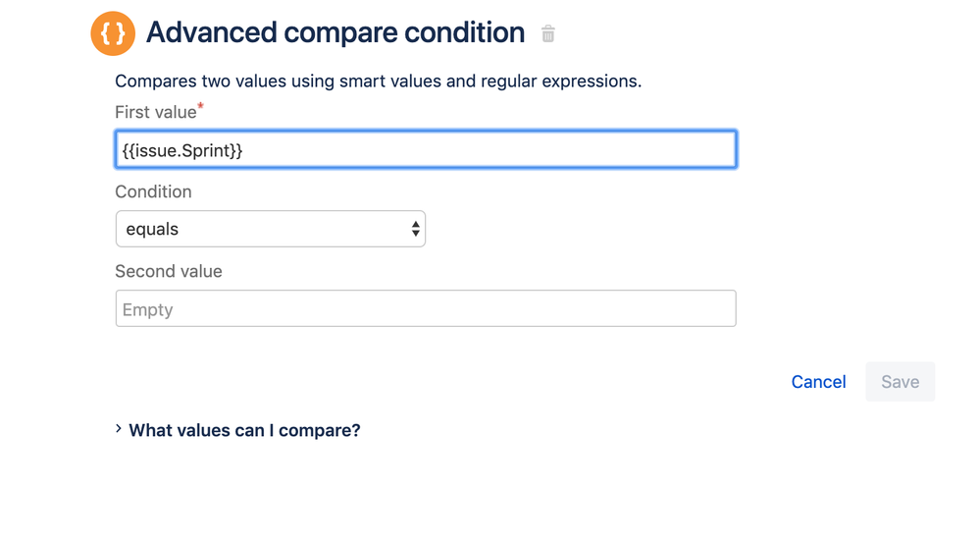The width and height of the screenshot is (980, 542).
Task: Open the Condition dropdown showing equals
Action: 270,229
